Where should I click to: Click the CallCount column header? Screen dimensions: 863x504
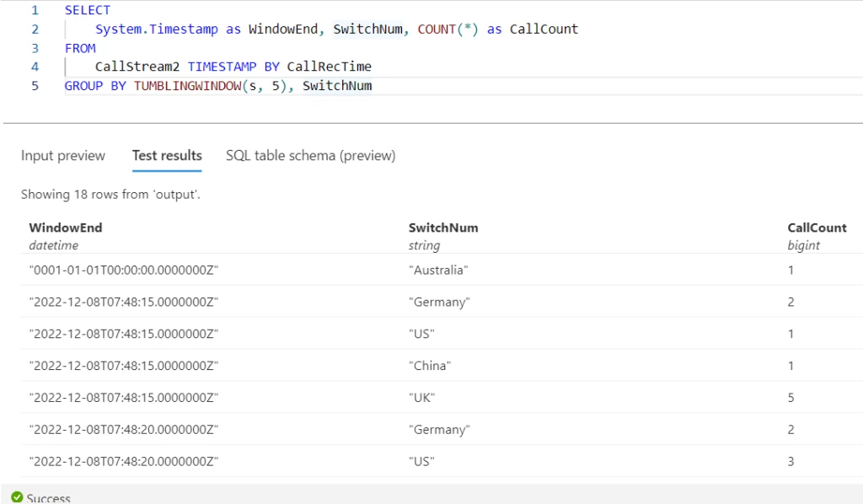coord(817,228)
